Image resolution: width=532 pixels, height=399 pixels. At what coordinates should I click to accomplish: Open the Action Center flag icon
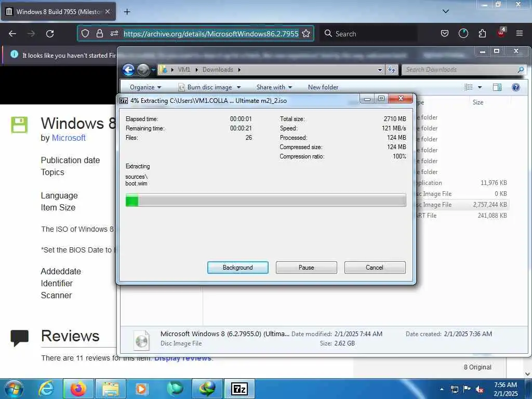coord(467,389)
